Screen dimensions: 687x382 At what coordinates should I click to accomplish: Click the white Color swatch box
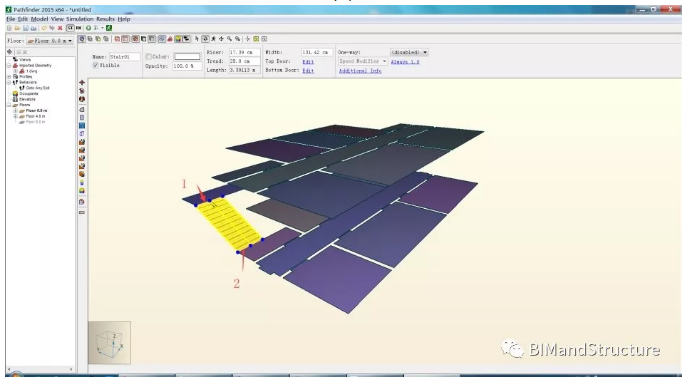187,57
